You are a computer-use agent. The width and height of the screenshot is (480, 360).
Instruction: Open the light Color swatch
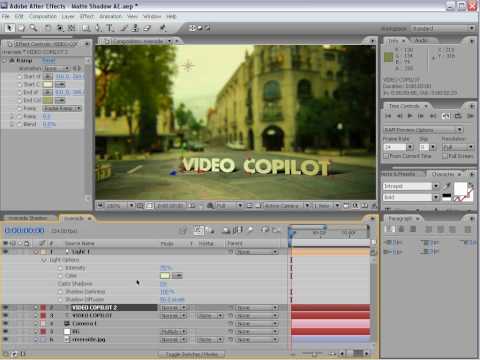click(x=165, y=276)
